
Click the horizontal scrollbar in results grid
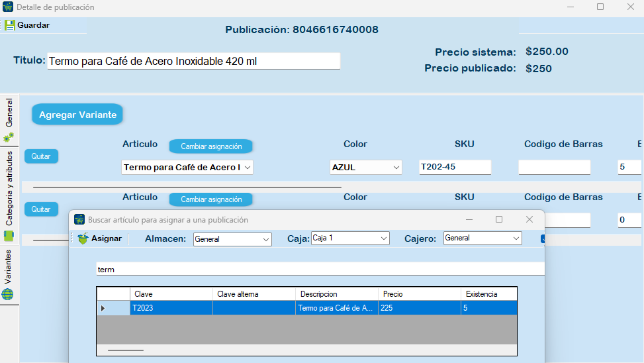tap(126, 350)
